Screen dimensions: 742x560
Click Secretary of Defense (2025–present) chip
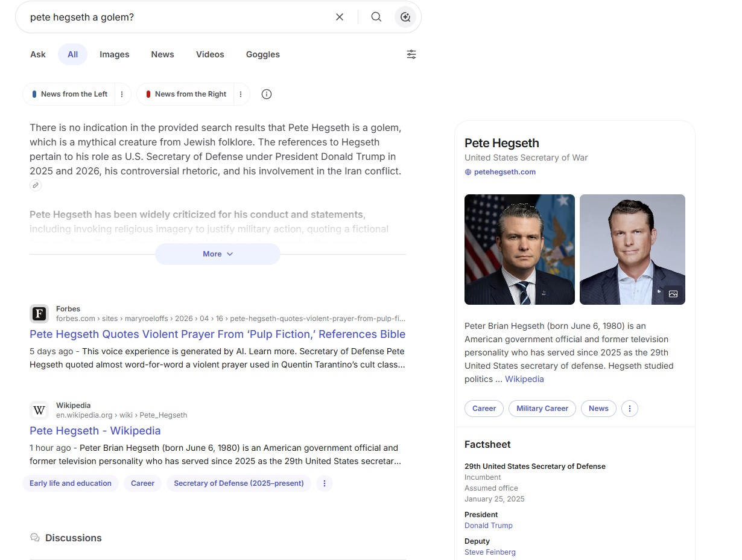click(x=239, y=483)
